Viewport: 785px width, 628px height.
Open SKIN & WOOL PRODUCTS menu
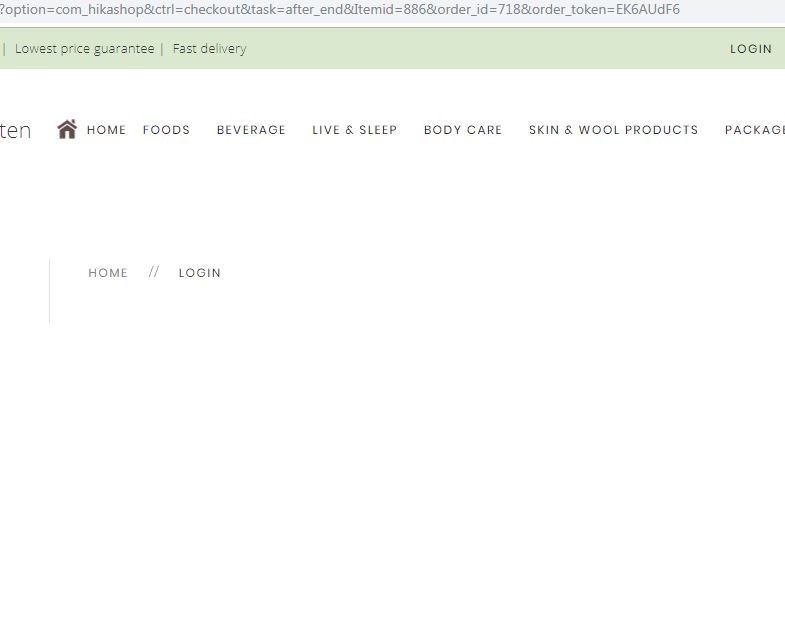point(613,130)
